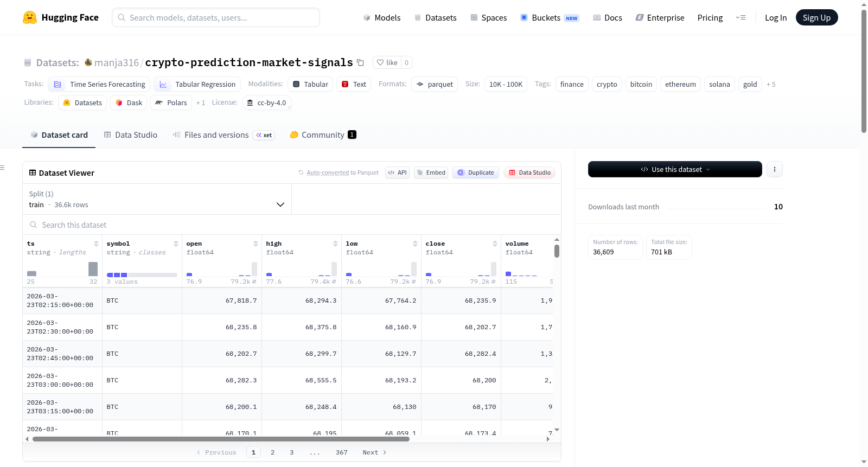Switch to the Data Studio tab

coord(131,135)
